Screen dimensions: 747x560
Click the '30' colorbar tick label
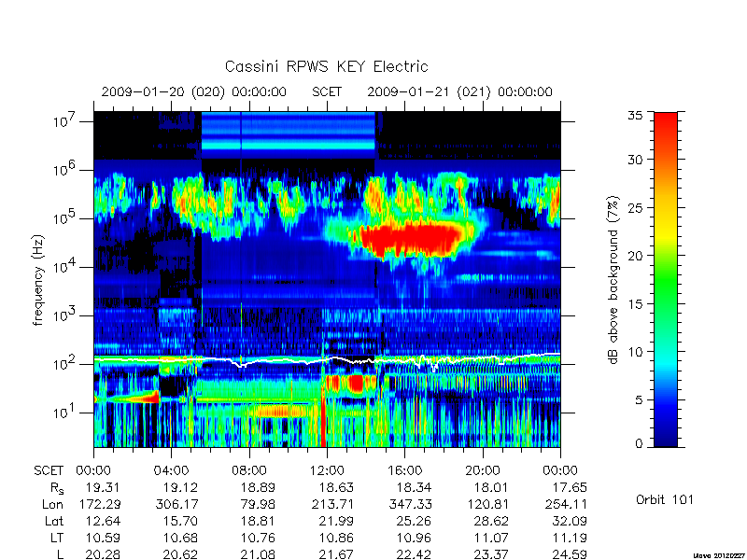[635, 159]
